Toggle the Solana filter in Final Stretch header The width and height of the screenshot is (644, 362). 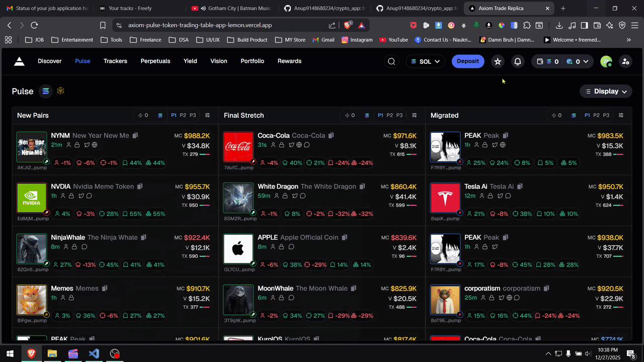(x=366, y=115)
